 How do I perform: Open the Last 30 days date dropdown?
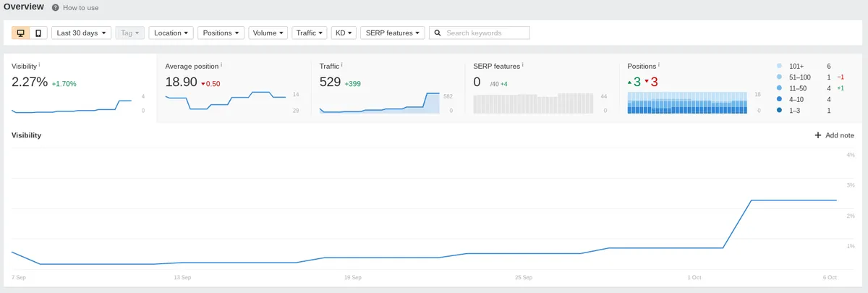click(x=82, y=33)
